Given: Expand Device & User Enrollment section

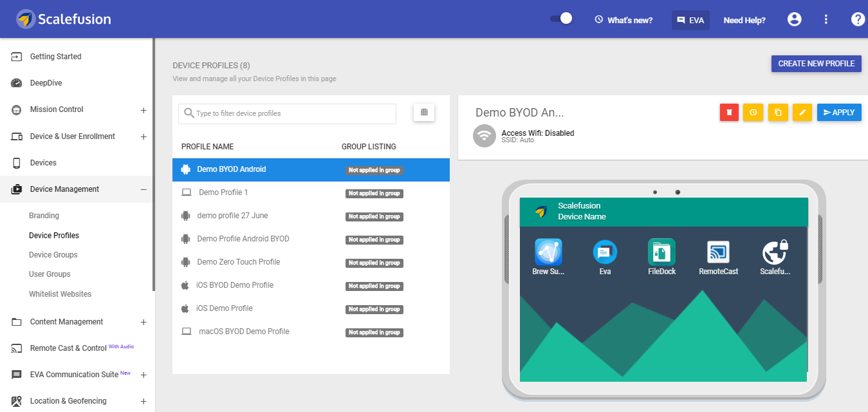Looking at the screenshot, I should pos(143,136).
